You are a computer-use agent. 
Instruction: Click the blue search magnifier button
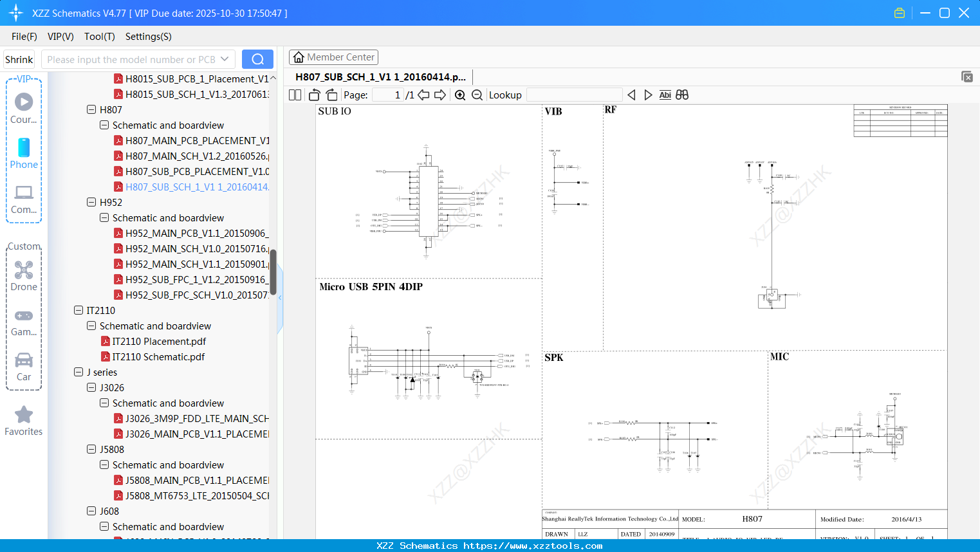coord(257,59)
